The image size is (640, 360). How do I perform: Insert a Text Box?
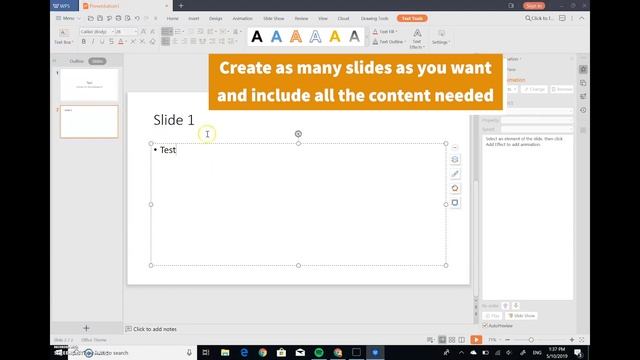pos(64,37)
